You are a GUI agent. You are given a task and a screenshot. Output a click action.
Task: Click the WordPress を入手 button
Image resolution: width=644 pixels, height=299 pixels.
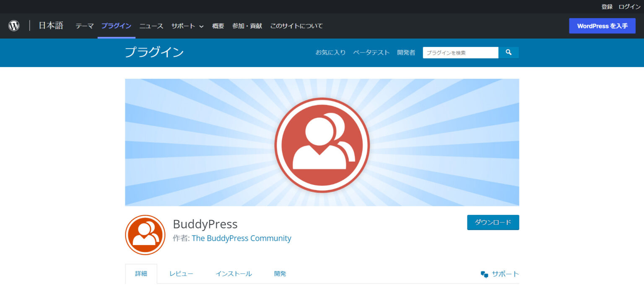(x=602, y=26)
